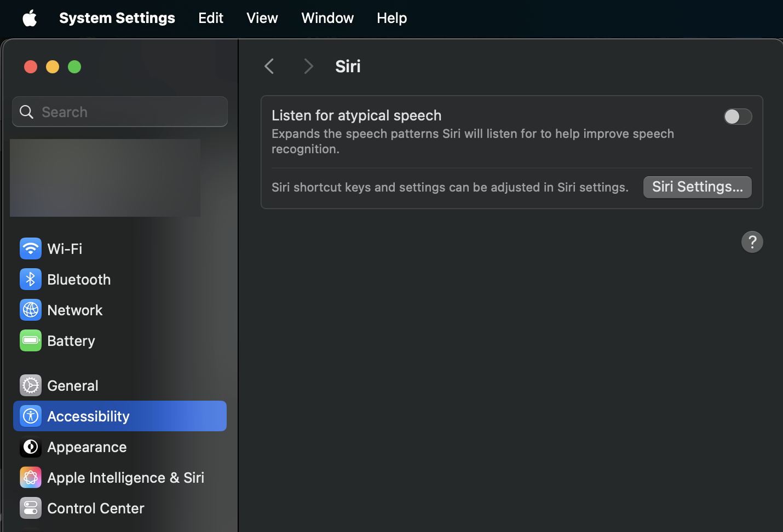This screenshot has width=783, height=532.
Task: Click the Bluetooth icon in sidebar
Action: click(x=31, y=279)
